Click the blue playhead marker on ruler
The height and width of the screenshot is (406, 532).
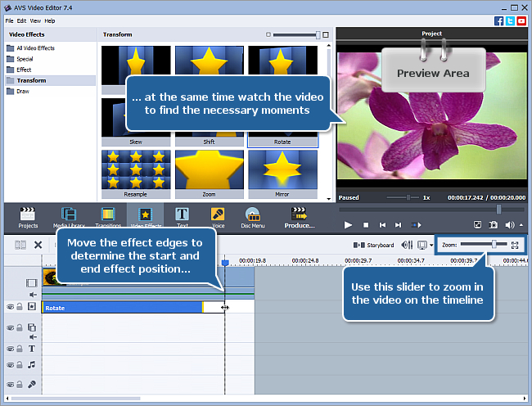coord(225,263)
